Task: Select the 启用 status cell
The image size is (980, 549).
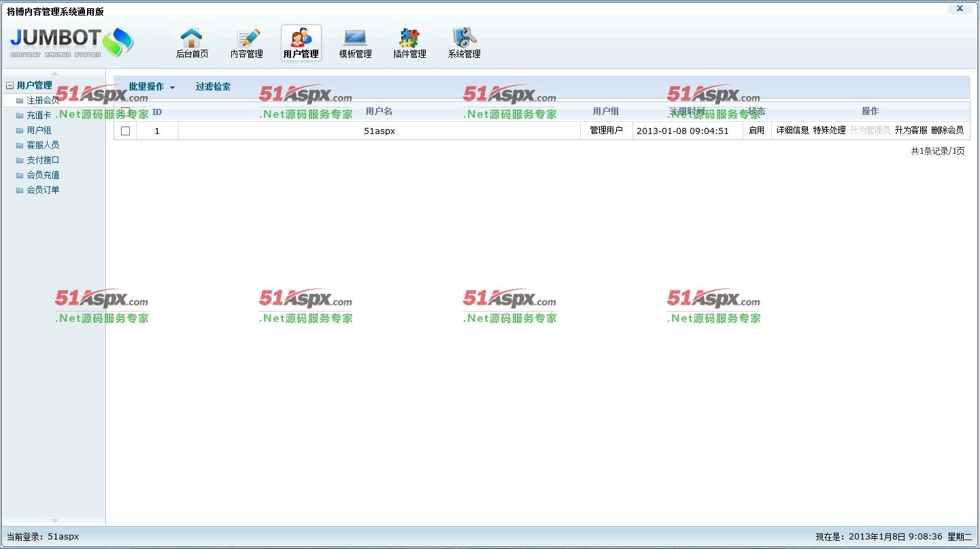Action: [757, 131]
